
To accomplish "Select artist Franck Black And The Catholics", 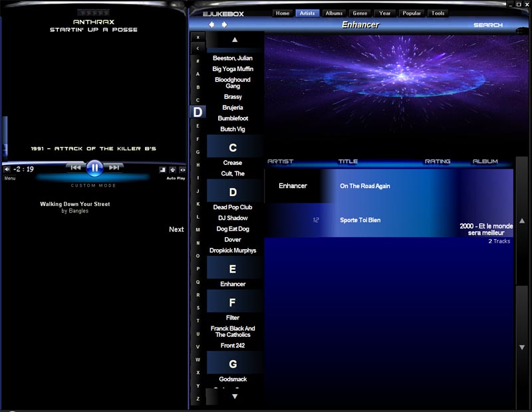I will point(233,332).
